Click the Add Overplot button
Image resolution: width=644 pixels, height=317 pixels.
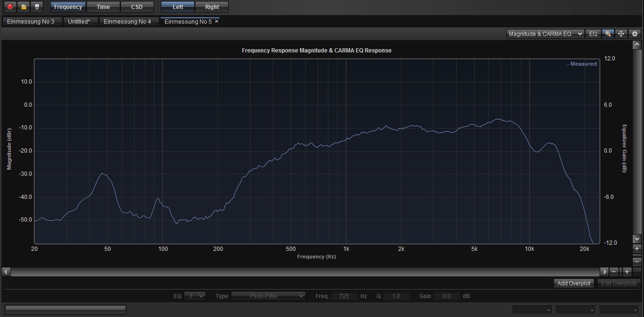[574, 283]
